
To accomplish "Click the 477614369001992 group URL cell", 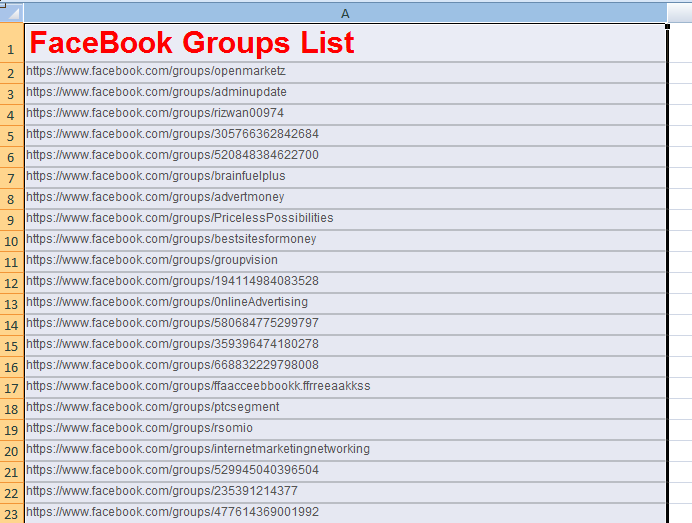I will tap(345, 513).
